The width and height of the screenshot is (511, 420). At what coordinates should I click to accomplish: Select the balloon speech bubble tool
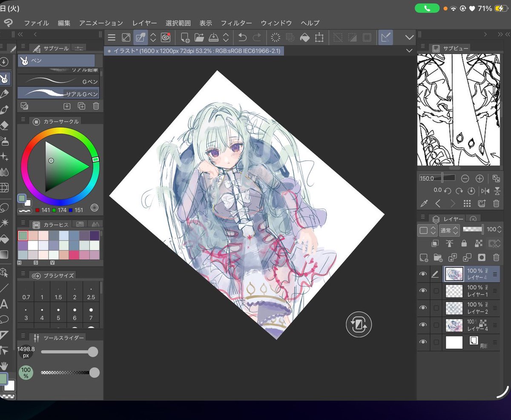point(4,319)
